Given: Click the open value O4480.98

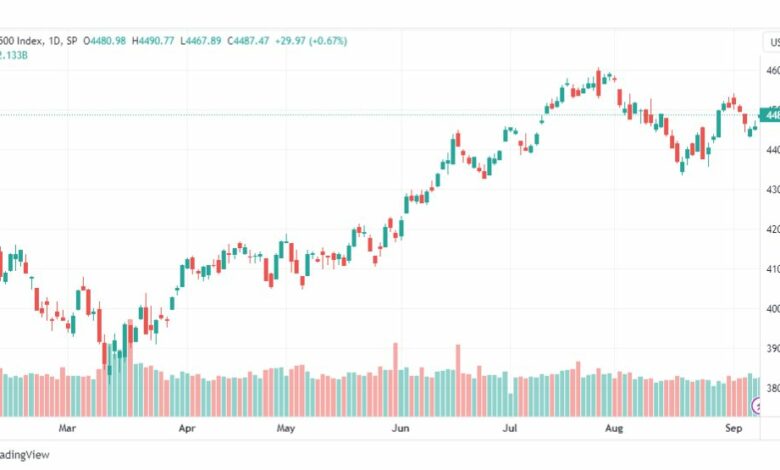Looking at the screenshot, I should coord(104,41).
